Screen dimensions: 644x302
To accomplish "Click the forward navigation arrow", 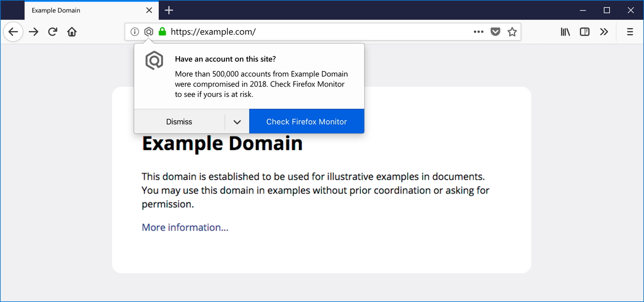I will 33,32.
